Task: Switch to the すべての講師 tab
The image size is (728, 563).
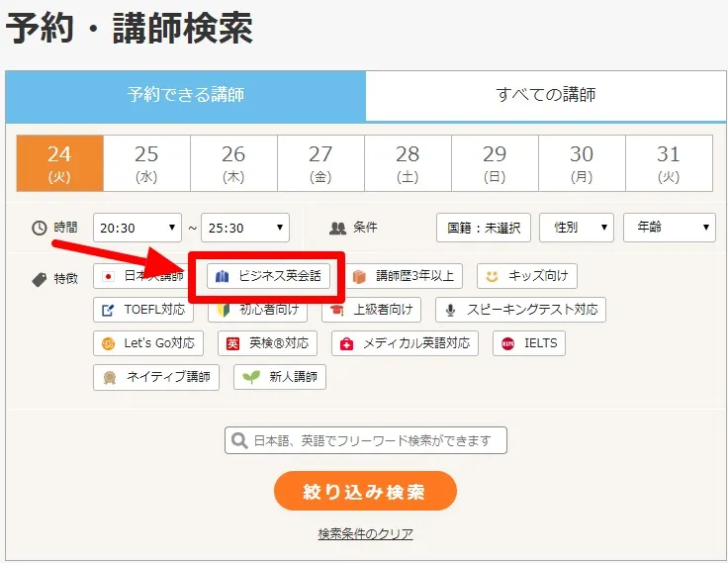Action: [546, 96]
